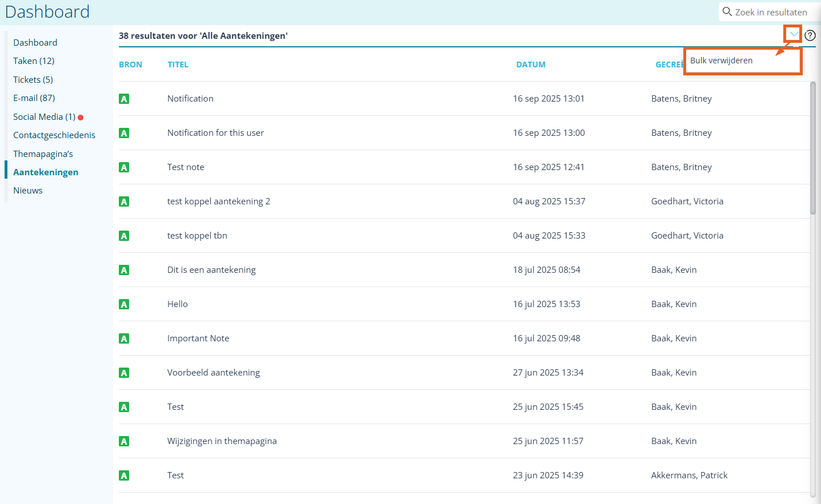Image resolution: width=821 pixels, height=504 pixels.
Task: Open the Dit is een aantekening note
Action: (211, 270)
